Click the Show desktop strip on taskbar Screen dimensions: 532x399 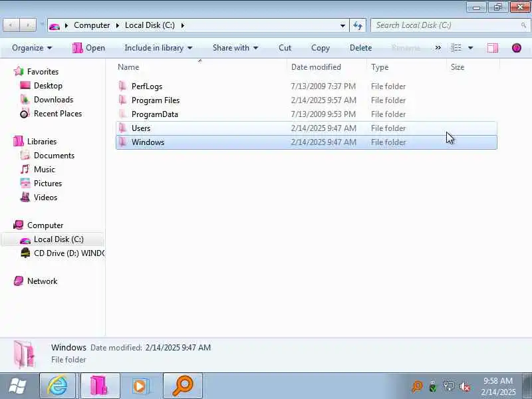[527, 386]
